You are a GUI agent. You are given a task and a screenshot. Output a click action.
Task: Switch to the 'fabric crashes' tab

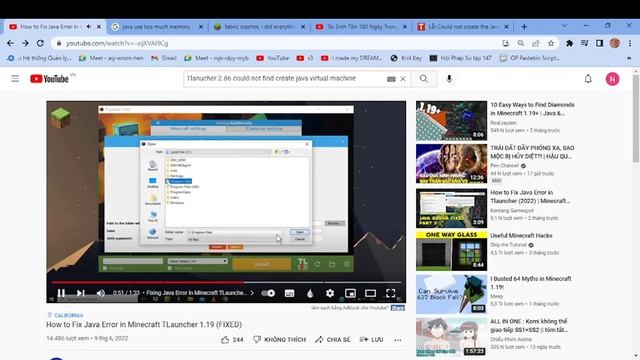[x=259, y=27]
